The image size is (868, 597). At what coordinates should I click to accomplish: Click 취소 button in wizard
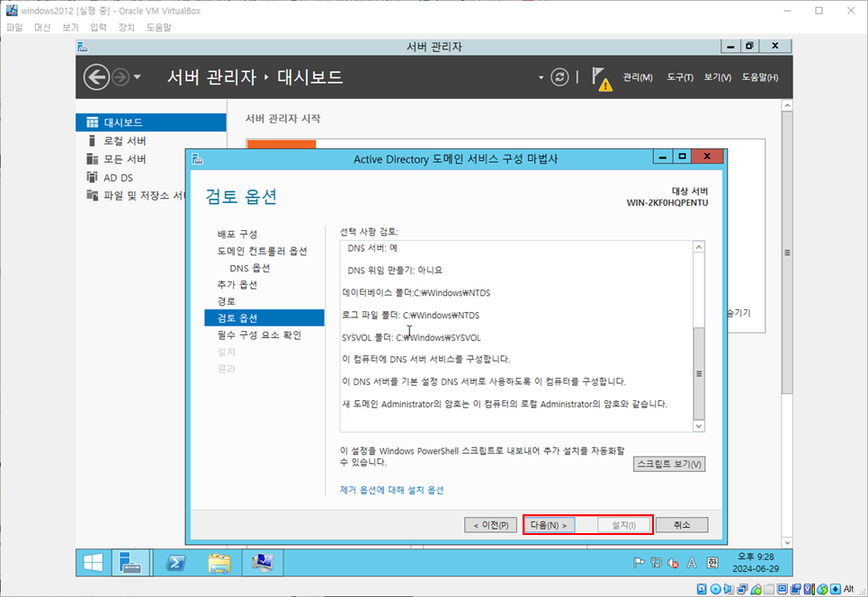682,525
